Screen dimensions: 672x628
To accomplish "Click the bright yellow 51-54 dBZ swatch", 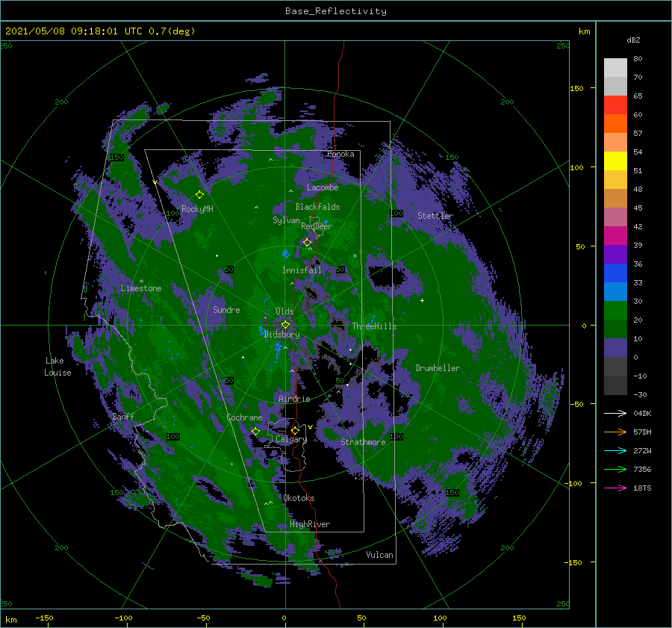I will click(x=615, y=161).
